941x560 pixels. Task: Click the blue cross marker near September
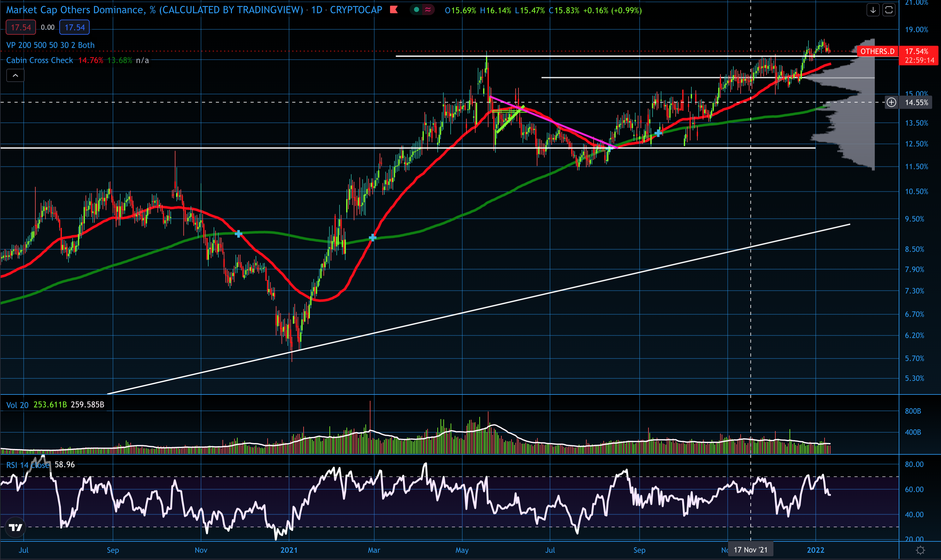pos(658,133)
